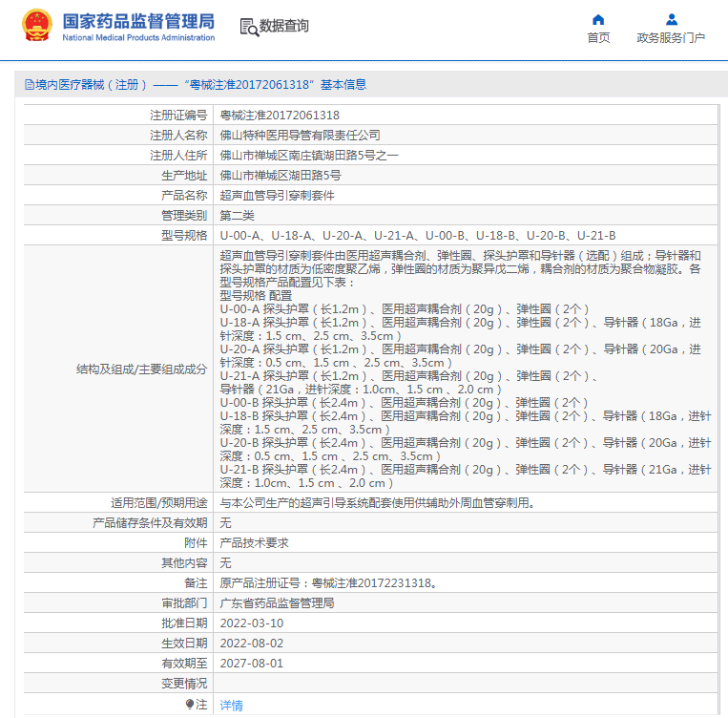Click the 管理类别 label

pyautogui.click(x=184, y=215)
